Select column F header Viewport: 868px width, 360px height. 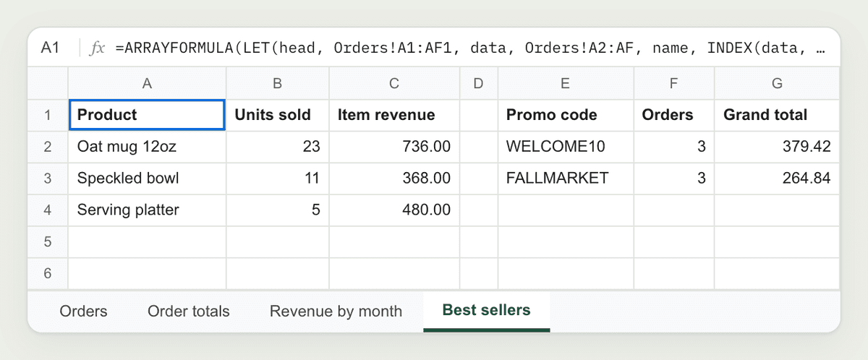pos(674,84)
